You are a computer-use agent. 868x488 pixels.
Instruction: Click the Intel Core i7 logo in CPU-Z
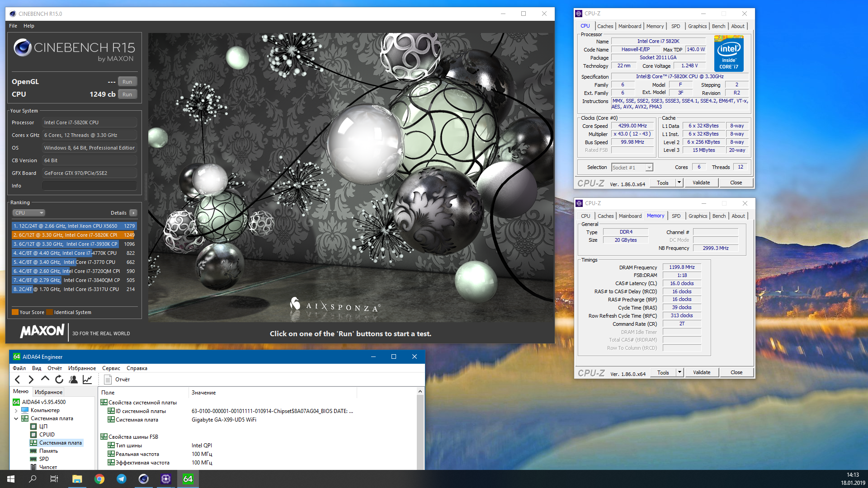pyautogui.click(x=729, y=54)
